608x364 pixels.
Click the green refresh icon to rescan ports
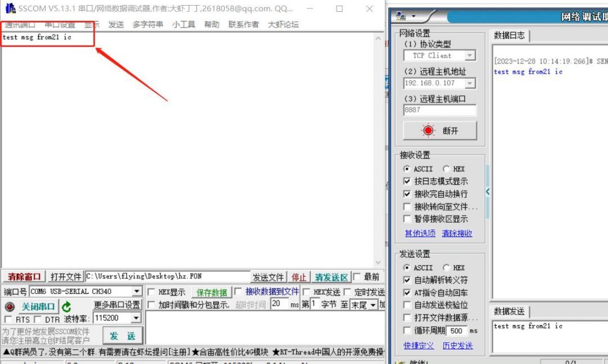(x=66, y=307)
